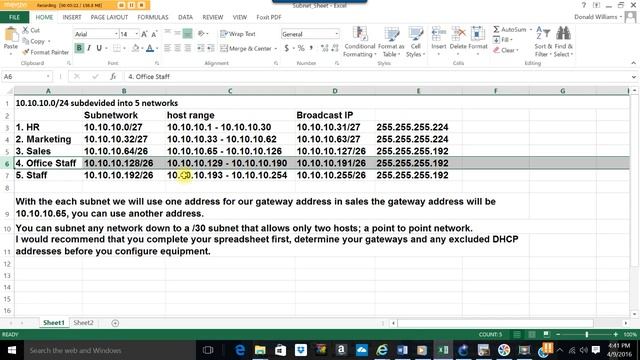Copy the selection with the Copy button

click(34, 41)
